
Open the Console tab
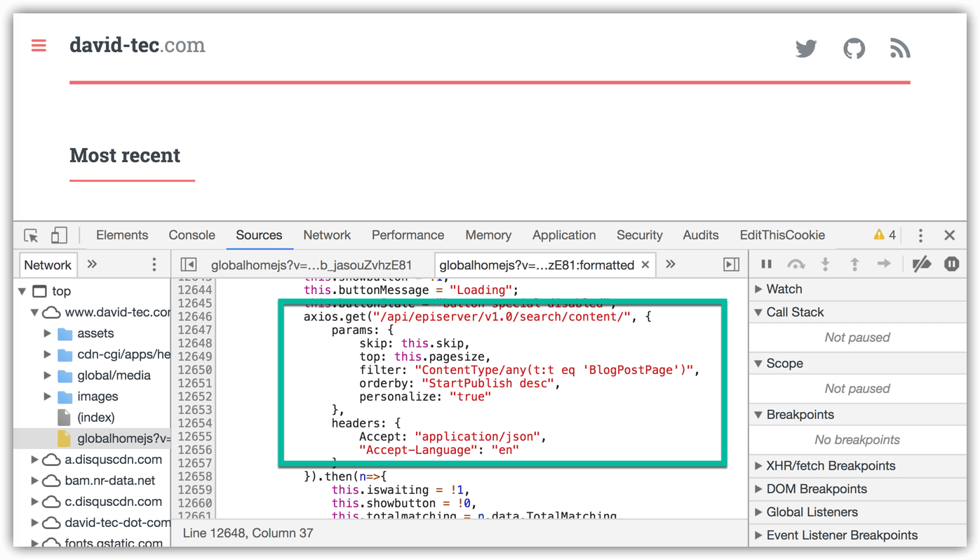coord(192,236)
